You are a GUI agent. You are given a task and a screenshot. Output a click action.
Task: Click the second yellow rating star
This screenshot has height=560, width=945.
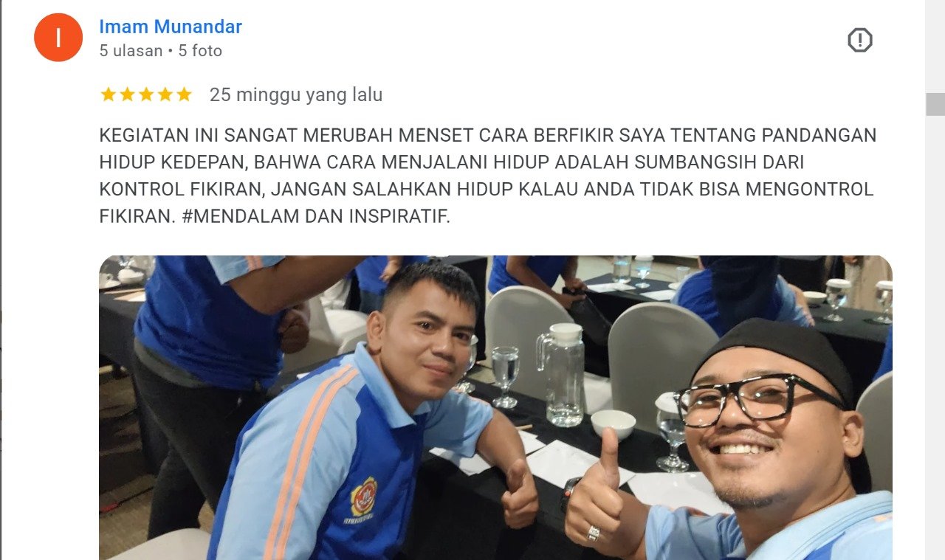point(127,94)
